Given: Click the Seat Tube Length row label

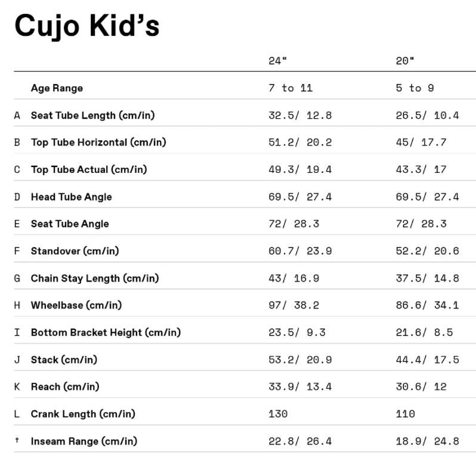Looking at the screenshot, I should pos(92,116).
